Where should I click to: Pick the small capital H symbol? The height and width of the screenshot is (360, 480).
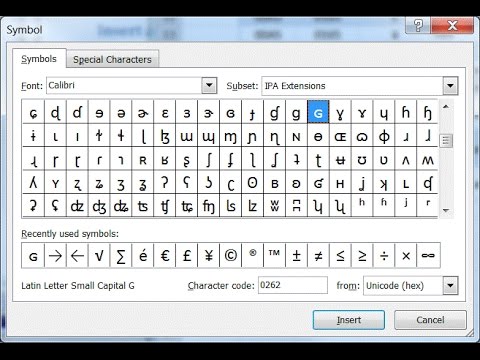click(340, 182)
